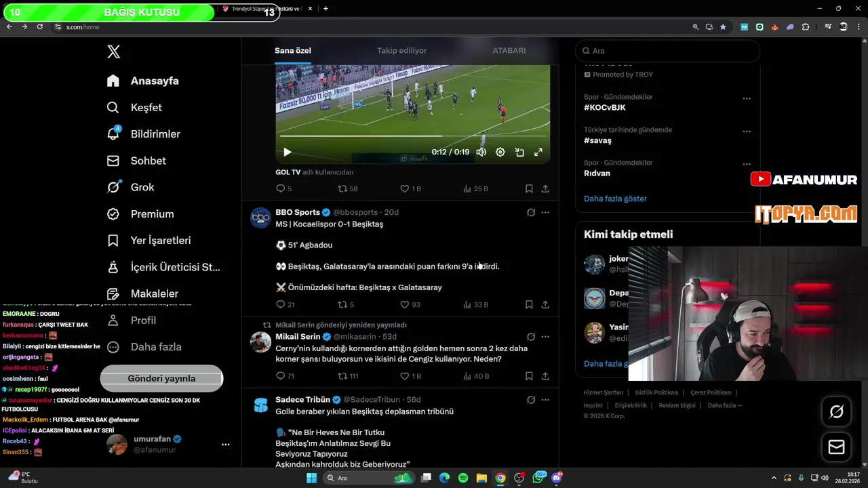Screen dimensions: 868x488
Task: Open Bildirimler notifications
Action: (x=144, y=134)
